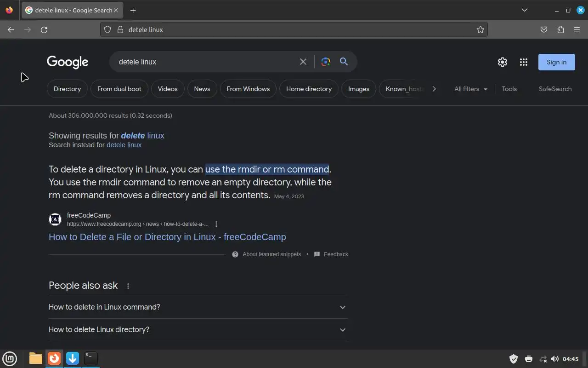
Task: Select the Directory filter chip
Action: click(x=67, y=89)
